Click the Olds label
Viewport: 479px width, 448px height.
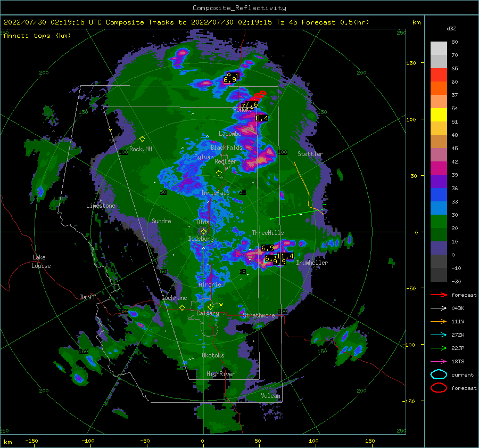pyautogui.click(x=203, y=222)
